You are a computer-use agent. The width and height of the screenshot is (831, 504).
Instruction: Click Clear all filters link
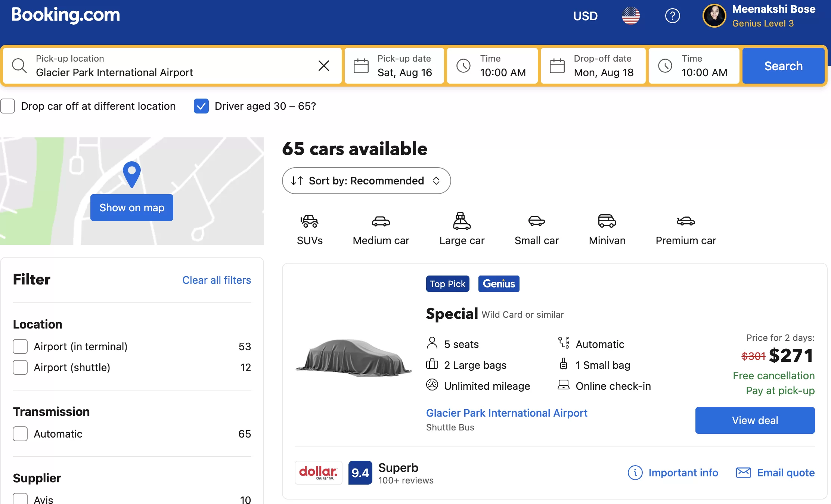click(x=216, y=280)
